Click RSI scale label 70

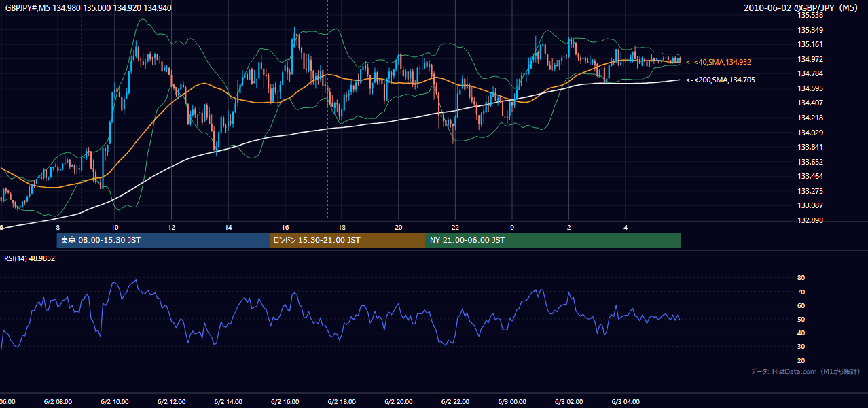[x=801, y=292]
